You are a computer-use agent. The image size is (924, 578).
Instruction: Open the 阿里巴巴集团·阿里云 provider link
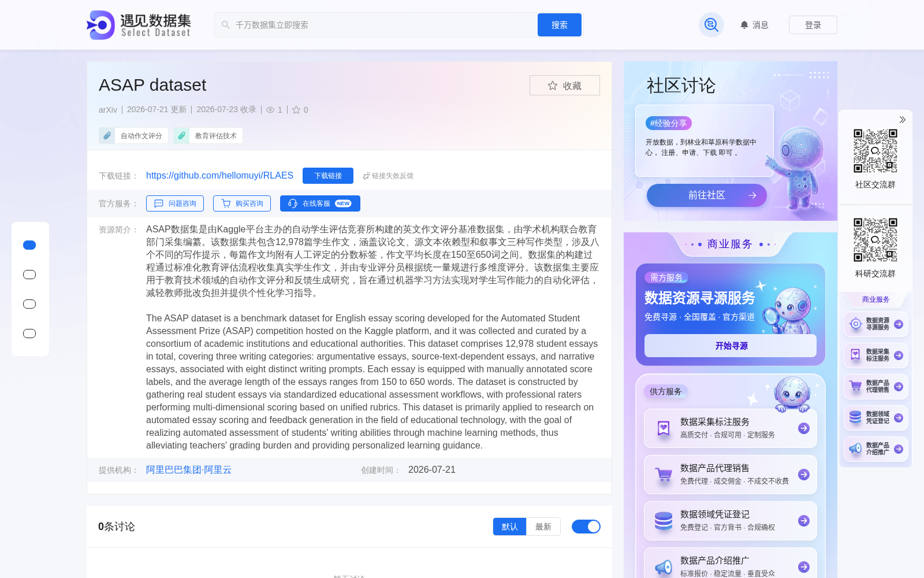[189, 470]
